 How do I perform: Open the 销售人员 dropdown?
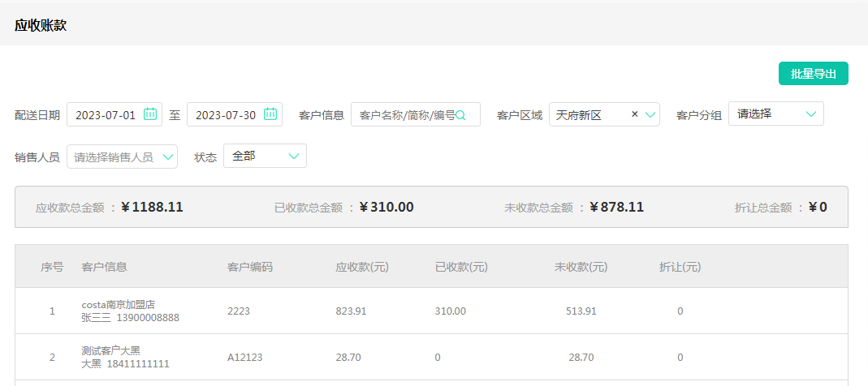[x=122, y=157]
